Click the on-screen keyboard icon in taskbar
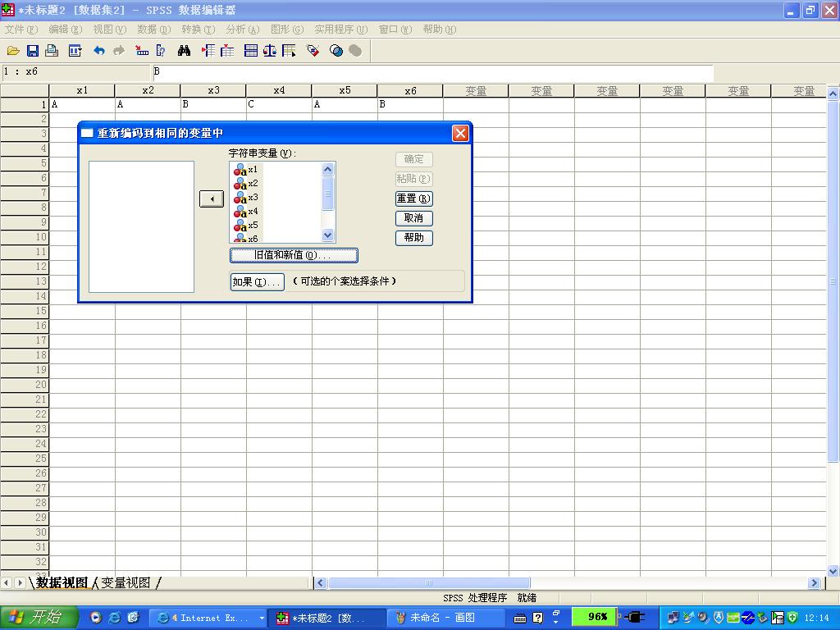The width and height of the screenshot is (840, 630). [519, 619]
